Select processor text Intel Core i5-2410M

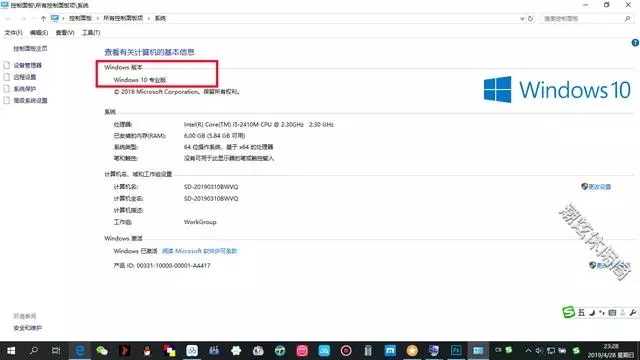[258, 124]
